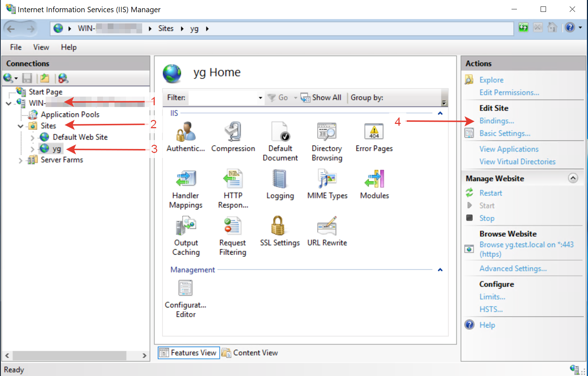
Task: Open the MIME Types feature
Action: click(327, 185)
